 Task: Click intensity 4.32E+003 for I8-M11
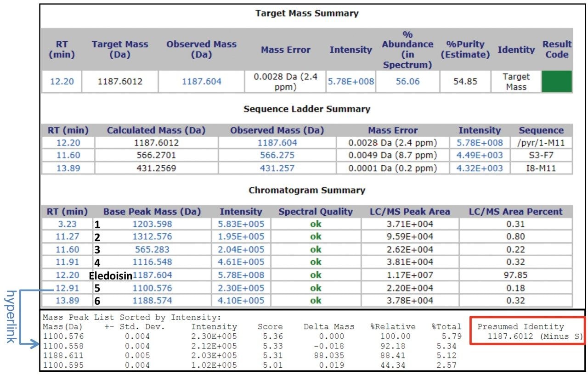pos(480,168)
